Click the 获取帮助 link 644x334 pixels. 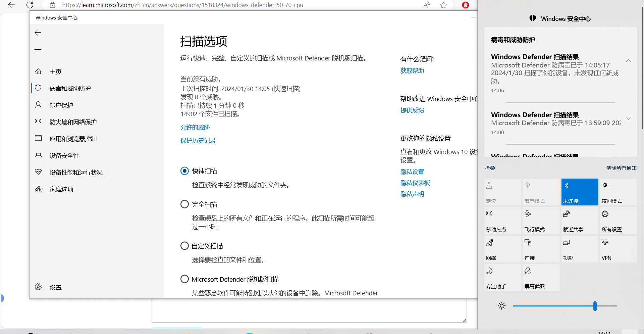tap(412, 70)
